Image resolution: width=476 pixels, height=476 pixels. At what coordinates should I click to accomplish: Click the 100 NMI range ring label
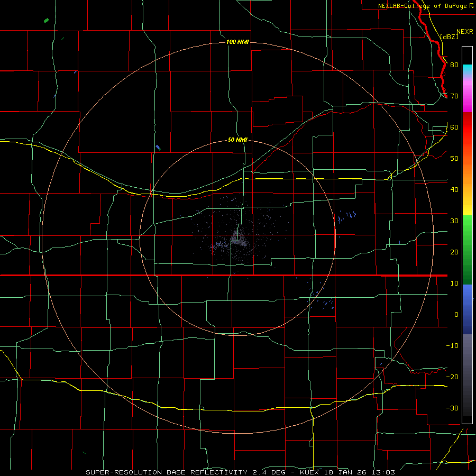237,42
